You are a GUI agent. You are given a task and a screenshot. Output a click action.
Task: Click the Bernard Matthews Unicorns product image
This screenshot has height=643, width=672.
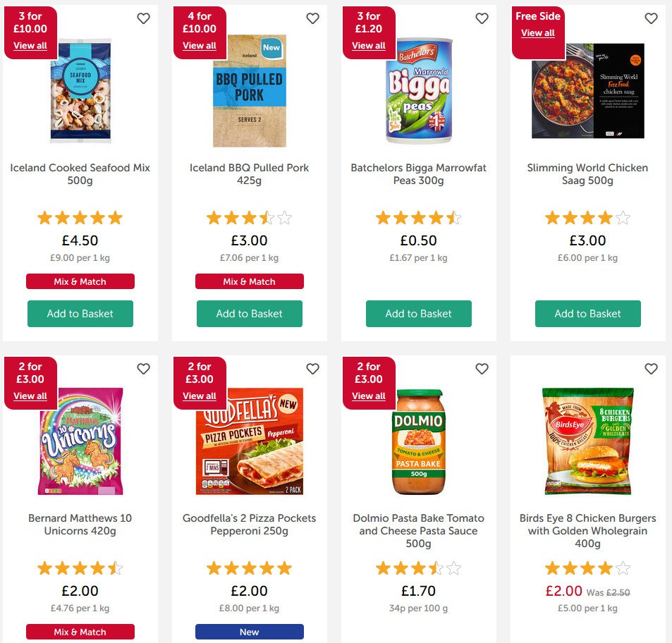point(80,441)
